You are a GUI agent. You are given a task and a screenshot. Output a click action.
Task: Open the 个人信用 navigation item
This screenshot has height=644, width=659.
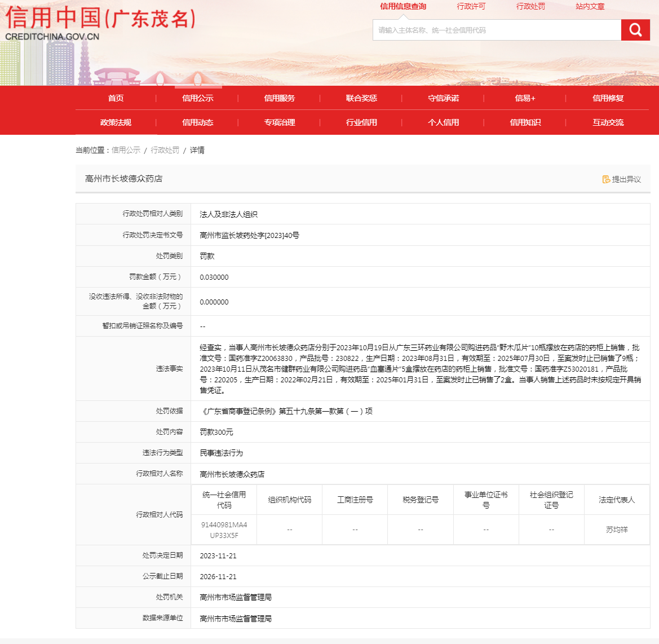[x=444, y=122]
